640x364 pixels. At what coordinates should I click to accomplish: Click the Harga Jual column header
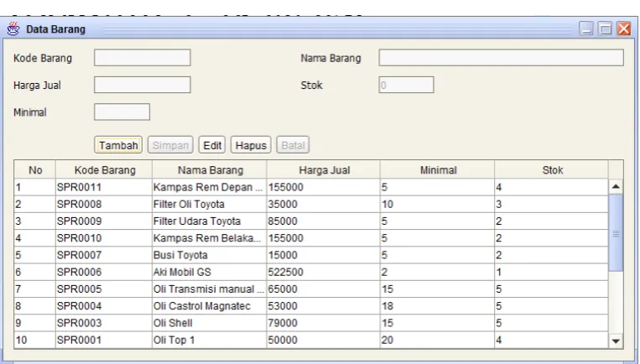(x=324, y=169)
